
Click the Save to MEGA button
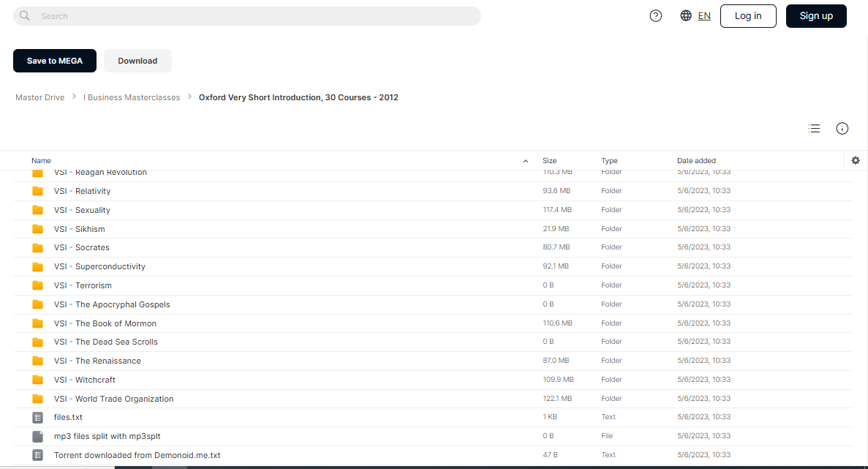55,61
